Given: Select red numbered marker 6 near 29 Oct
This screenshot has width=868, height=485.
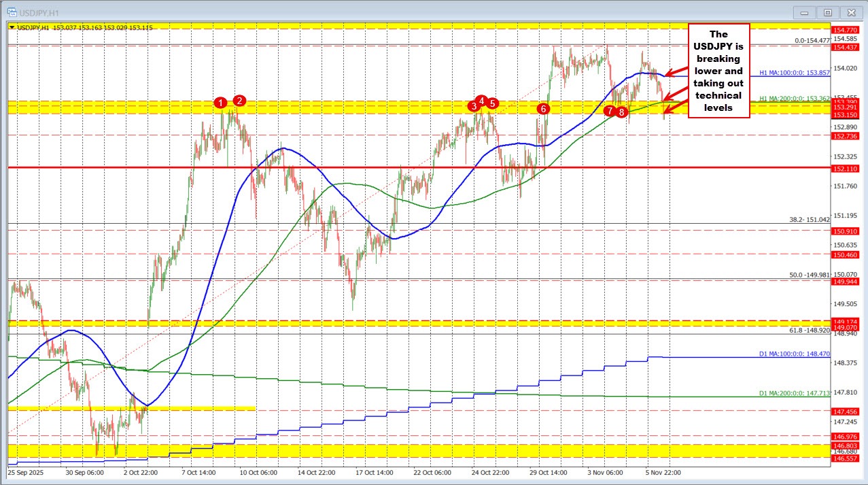Looking at the screenshot, I should (542, 108).
